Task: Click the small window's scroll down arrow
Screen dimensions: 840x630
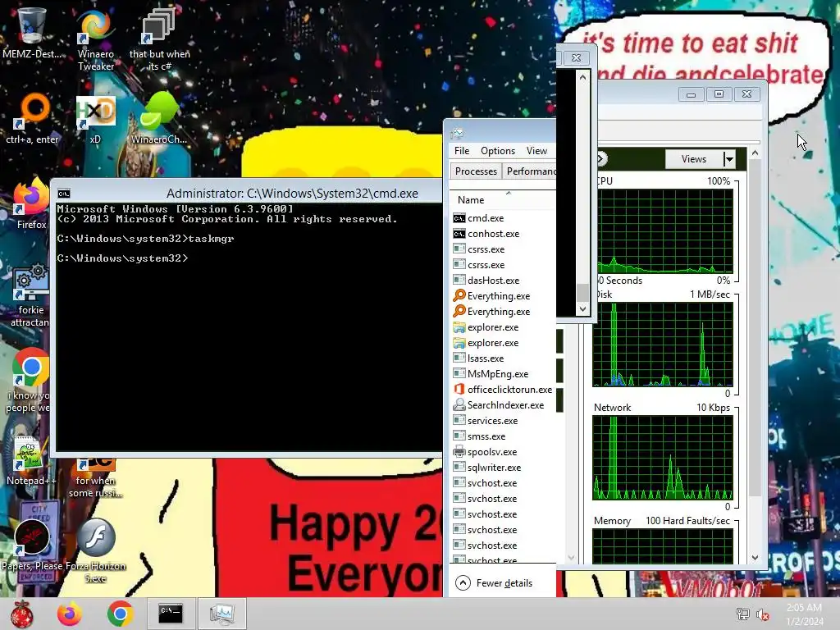Action: click(x=583, y=308)
